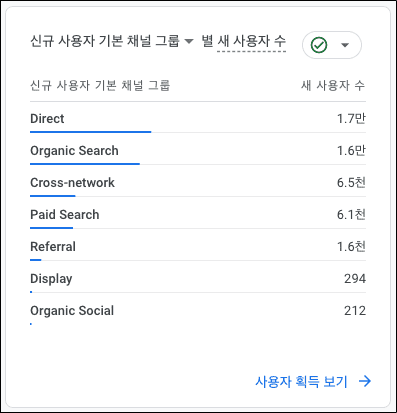
Task: Click the 새 사용자 수 column header
Action: [333, 86]
